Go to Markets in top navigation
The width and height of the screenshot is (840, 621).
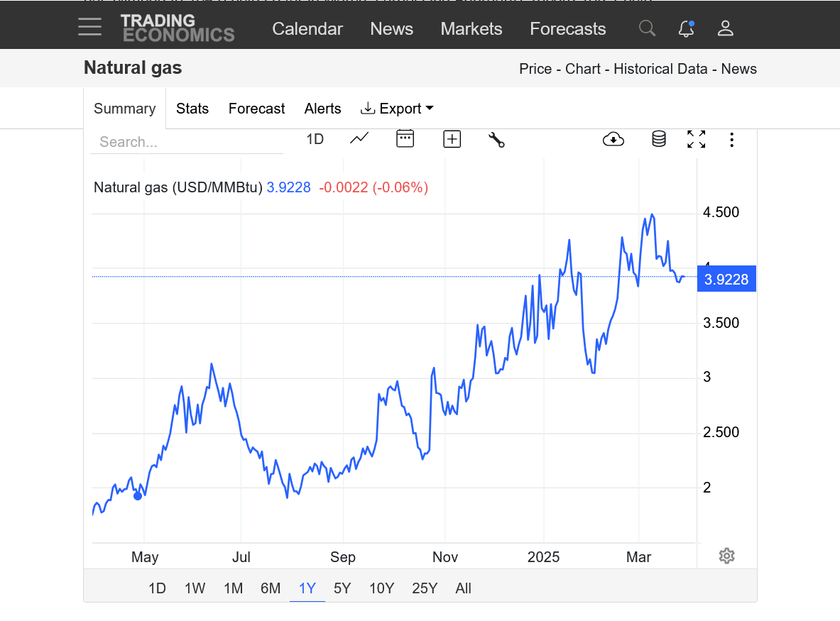[x=471, y=29]
